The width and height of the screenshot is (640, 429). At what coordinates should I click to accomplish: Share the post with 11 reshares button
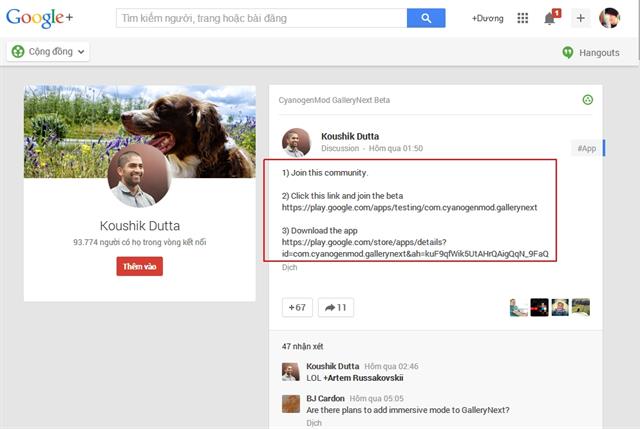click(x=336, y=307)
